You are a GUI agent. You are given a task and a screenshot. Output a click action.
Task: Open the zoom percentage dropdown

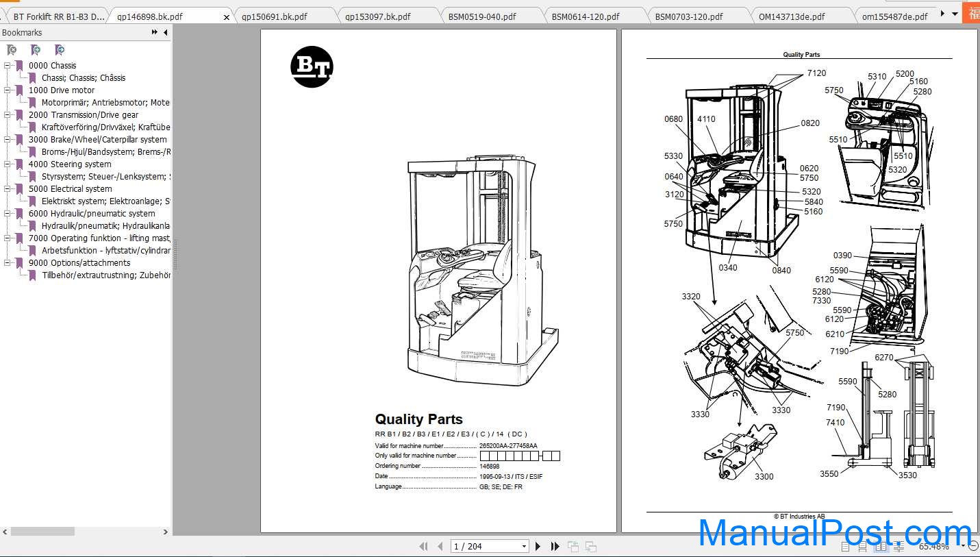tap(964, 546)
